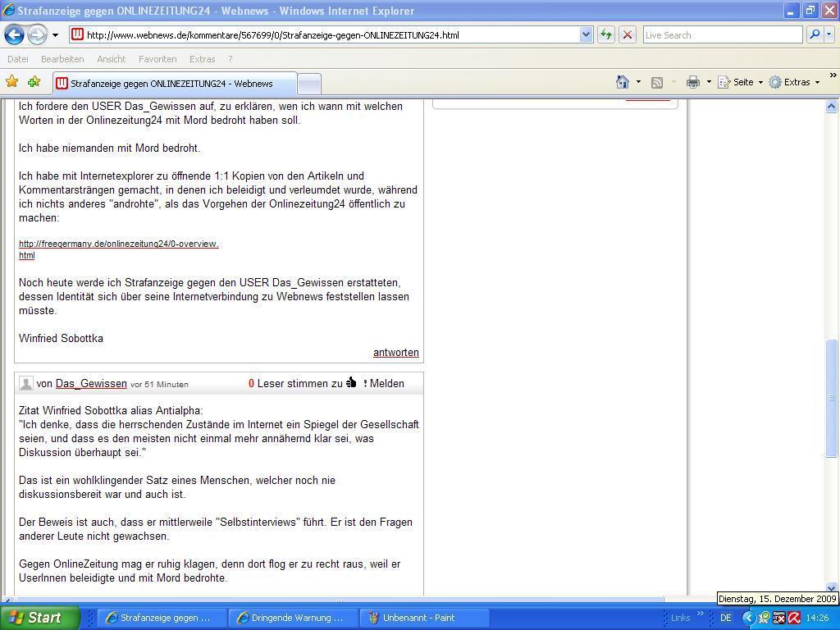The image size is (840, 630).
Task: Open the Ansicht menu
Action: click(111, 59)
